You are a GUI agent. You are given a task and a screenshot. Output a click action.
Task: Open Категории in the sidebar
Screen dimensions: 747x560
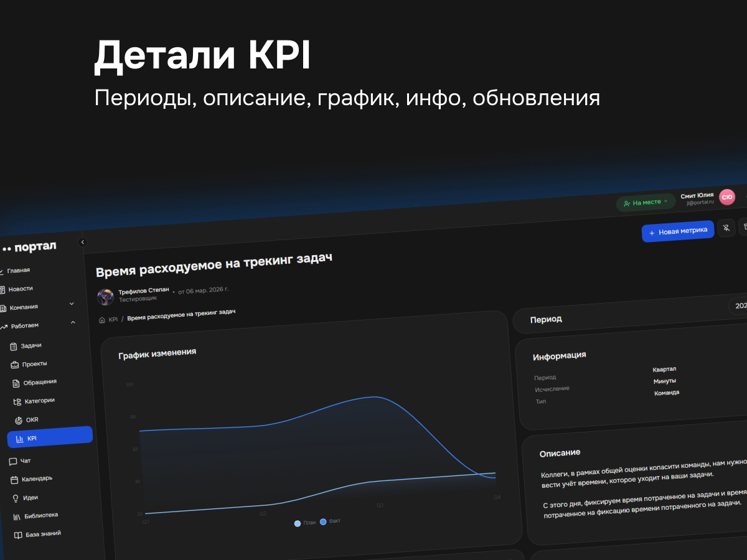tap(34, 401)
